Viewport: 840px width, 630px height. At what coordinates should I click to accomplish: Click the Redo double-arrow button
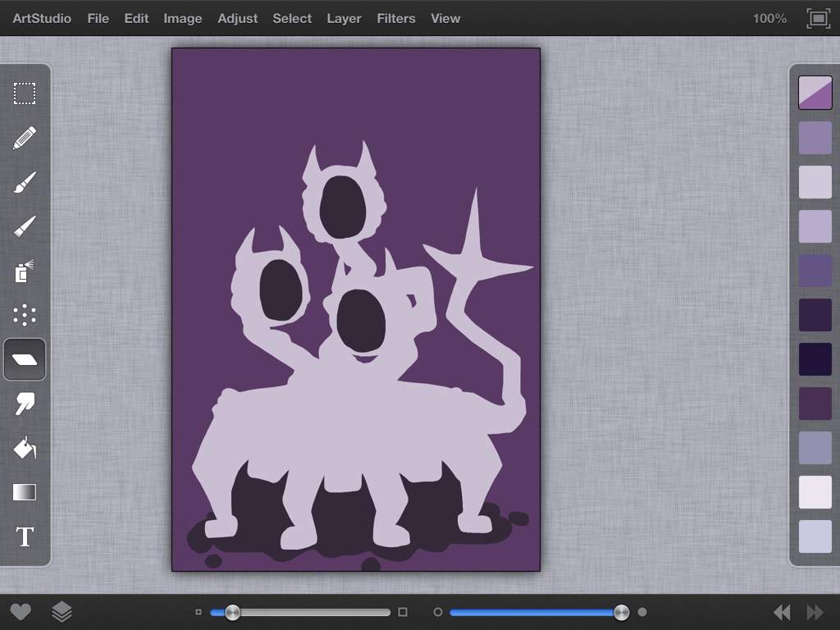coord(815,612)
